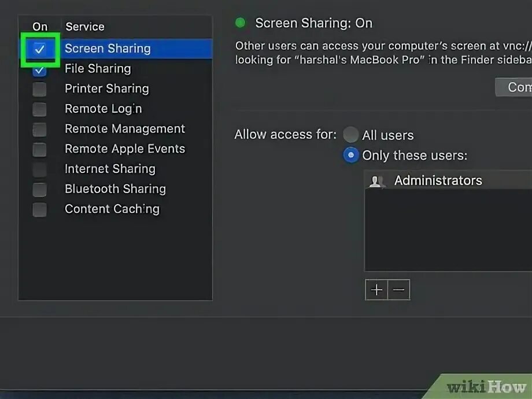Click the minus icon to remove user
Viewport: 532px width, 399px height.
pos(398,290)
